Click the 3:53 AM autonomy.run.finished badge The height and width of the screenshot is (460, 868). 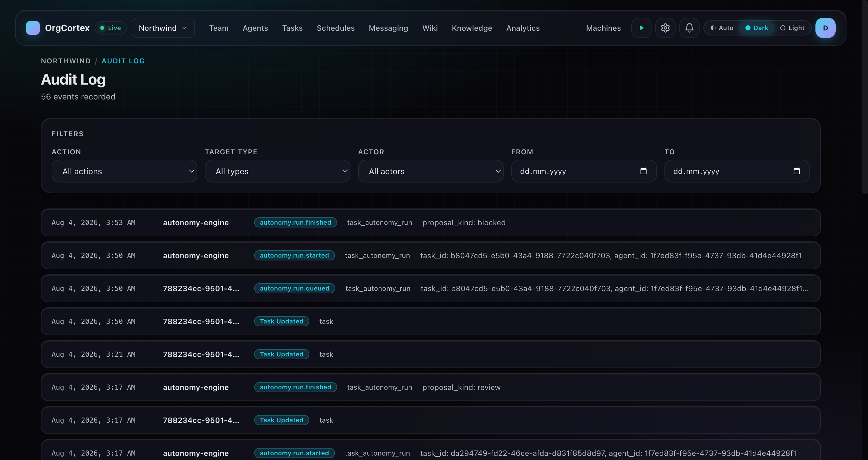click(295, 223)
